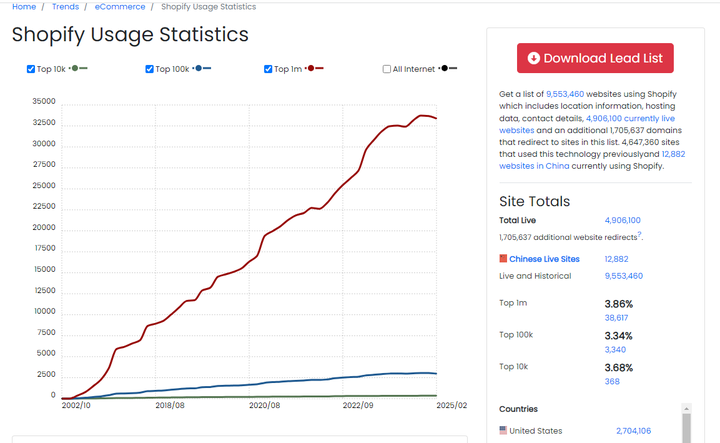
Task: Uncheck the Top 10k checkbox
Action: click(31, 69)
